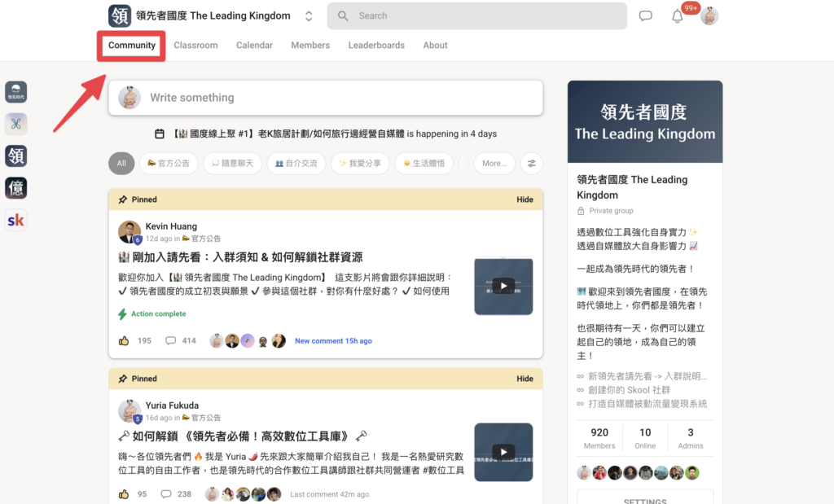Screen dimensions: 834x504
Task: Filter posts by 生活體悟 category
Action: (424, 163)
